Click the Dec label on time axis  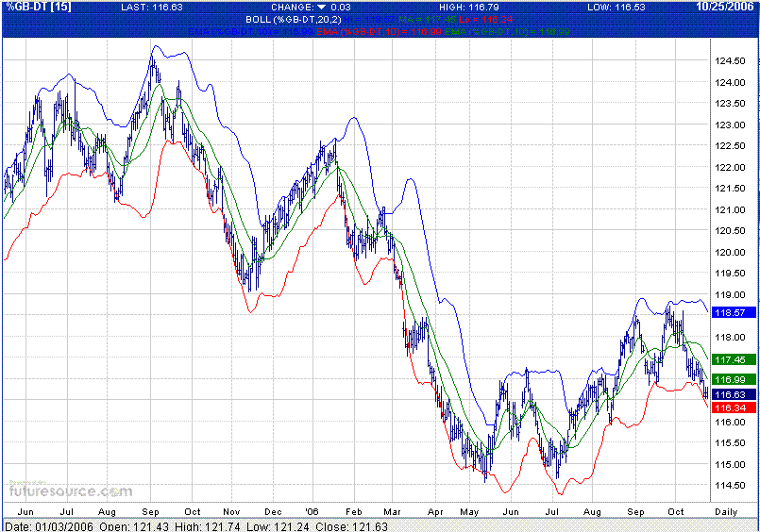coord(273,511)
